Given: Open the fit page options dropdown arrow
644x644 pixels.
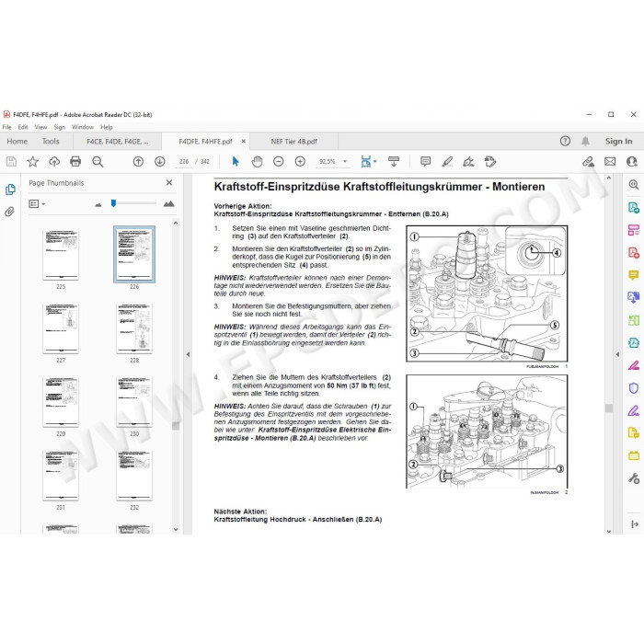Looking at the screenshot, I should 374,161.
